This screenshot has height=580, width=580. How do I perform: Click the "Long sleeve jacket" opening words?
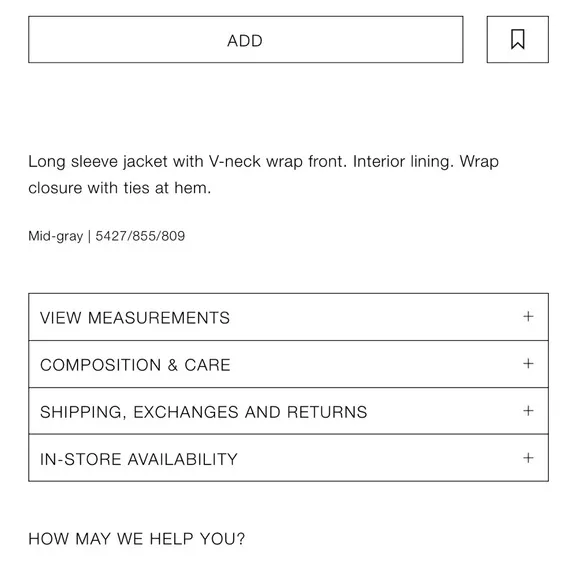coord(98,162)
